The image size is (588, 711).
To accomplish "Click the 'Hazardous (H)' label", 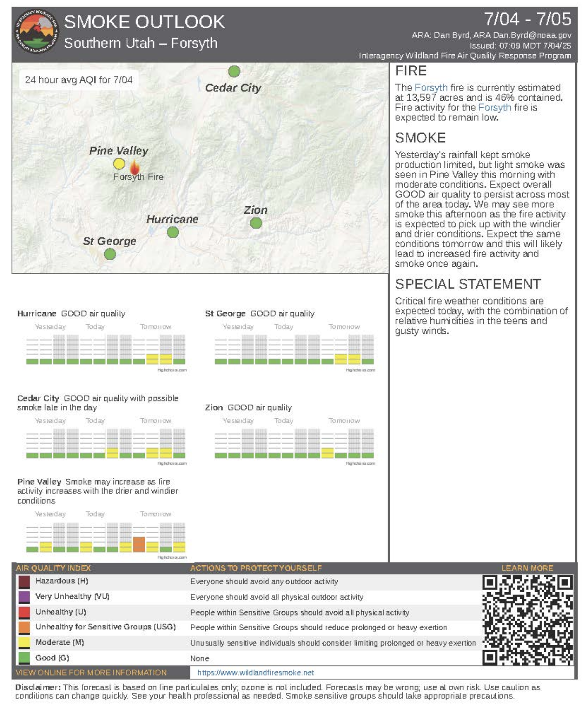I will point(62,581).
